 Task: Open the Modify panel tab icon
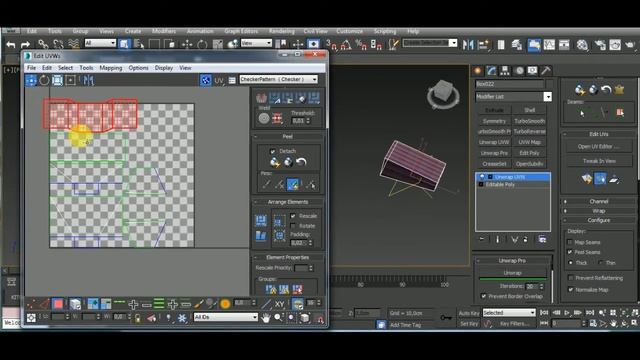point(491,71)
